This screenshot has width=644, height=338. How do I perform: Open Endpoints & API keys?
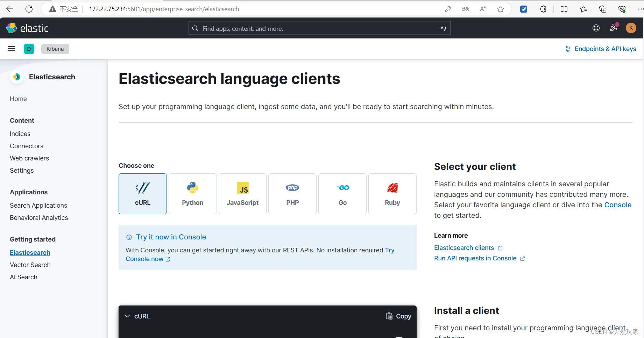(601, 49)
